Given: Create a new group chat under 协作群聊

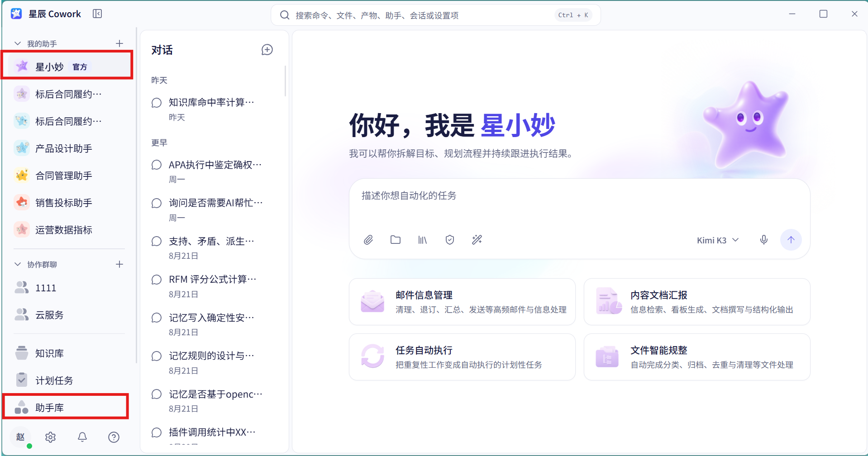Looking at the screenshot, I should pos(119,264).
